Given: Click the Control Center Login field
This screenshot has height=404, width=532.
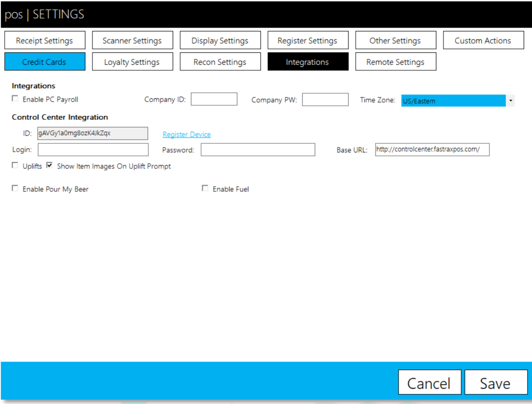Looking at the screenshot, I should coord(93,150).
